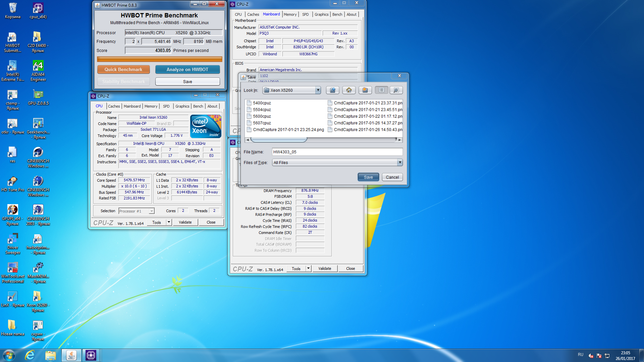Open the Windows Start menu orb

[9, 355]
